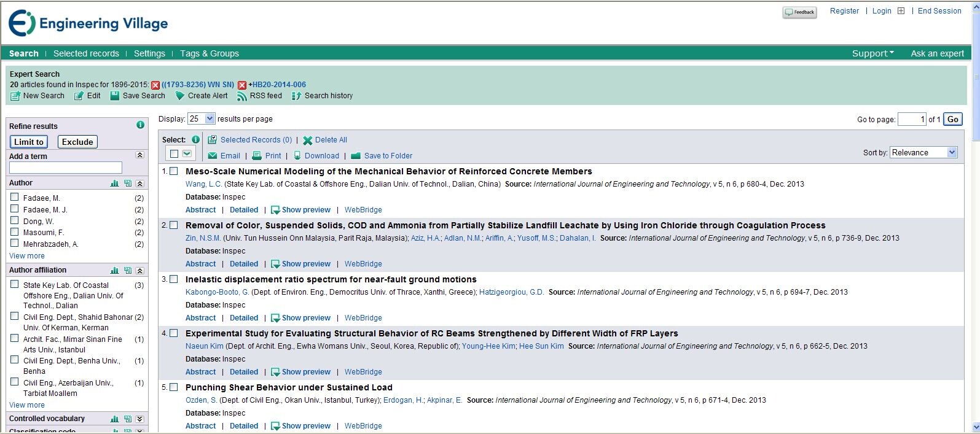Screen dimensions: 980x434
Task: Expand the Controlled vocabulary section
Action: click(x=139, y=419)
